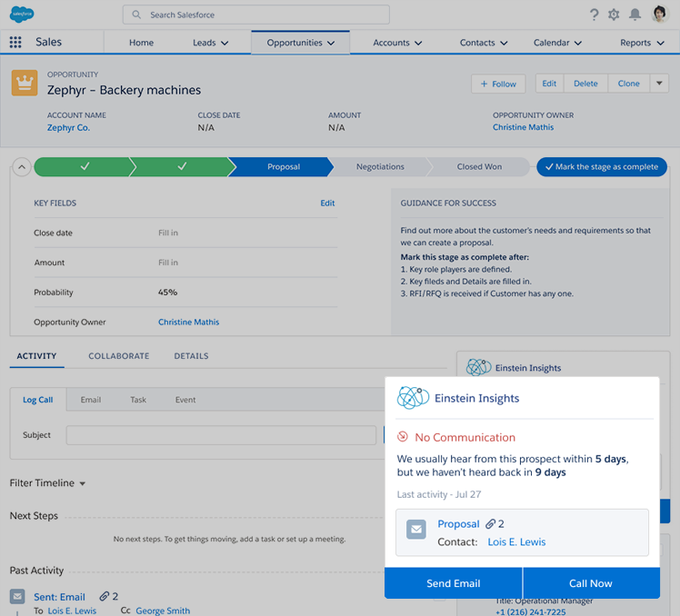The height and width of the screenshot is (616, 680).
Task: Open more actions dropdown beside Clone
Action: (659, 84)
